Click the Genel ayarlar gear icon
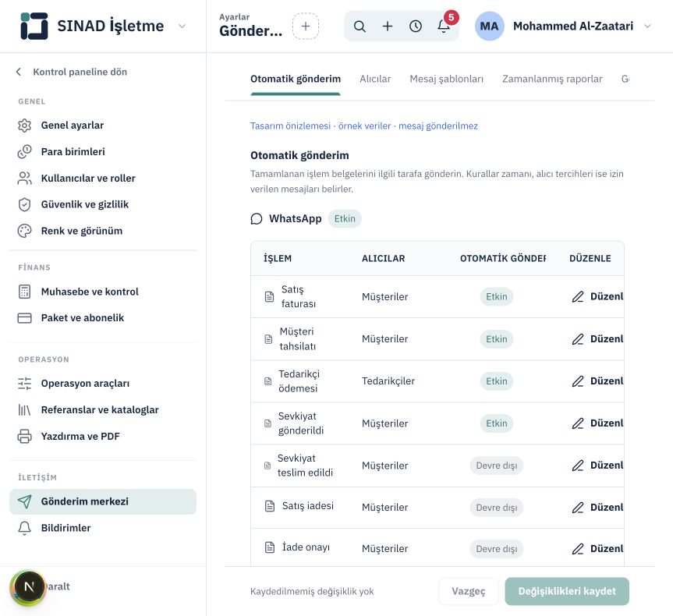Image resolution: width=673 pixels, height=616 pixels. (x=24, y=126)
